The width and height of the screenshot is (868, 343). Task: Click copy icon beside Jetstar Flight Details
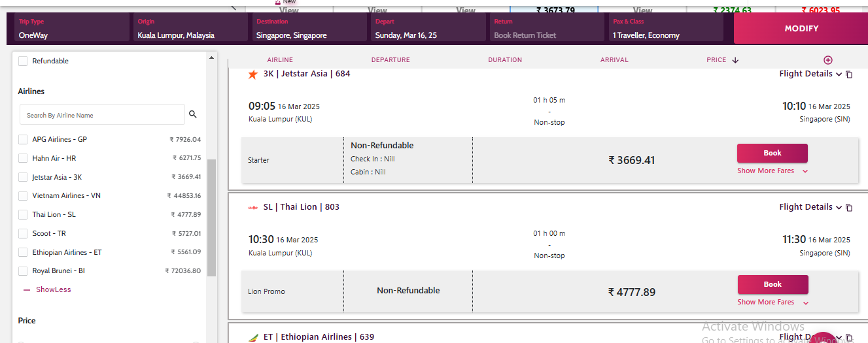coord(849,74)
